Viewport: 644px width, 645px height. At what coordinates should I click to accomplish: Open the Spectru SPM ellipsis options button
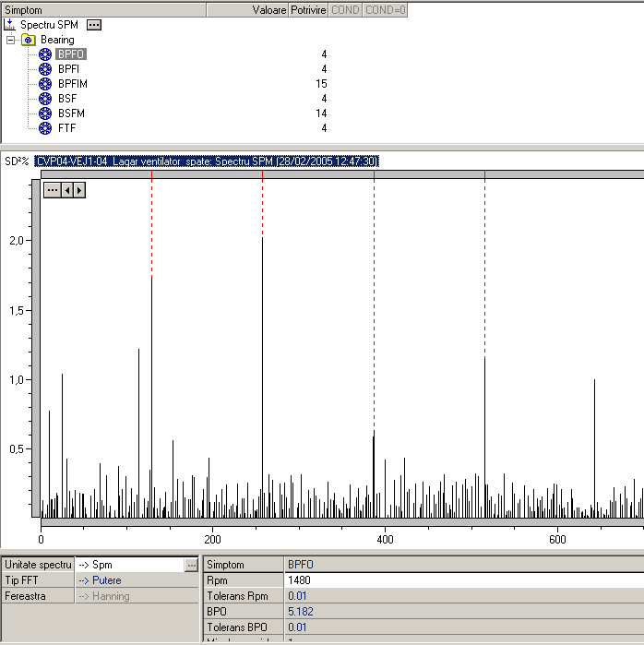[94, 25]
